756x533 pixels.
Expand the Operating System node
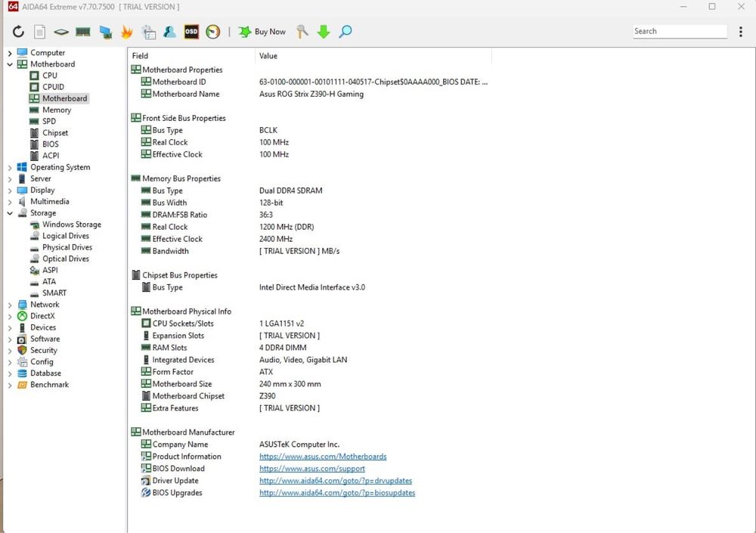[x=10, y=167]
